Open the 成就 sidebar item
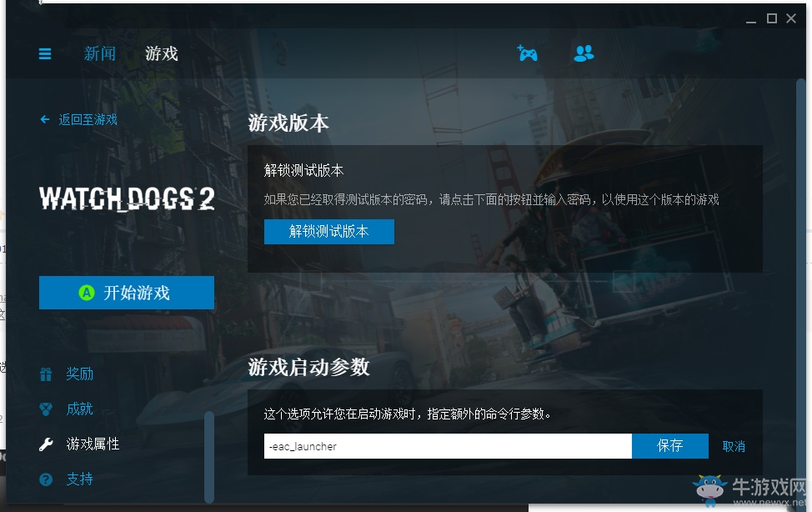Viewport: 812px width, 512px height. [80, 409]
